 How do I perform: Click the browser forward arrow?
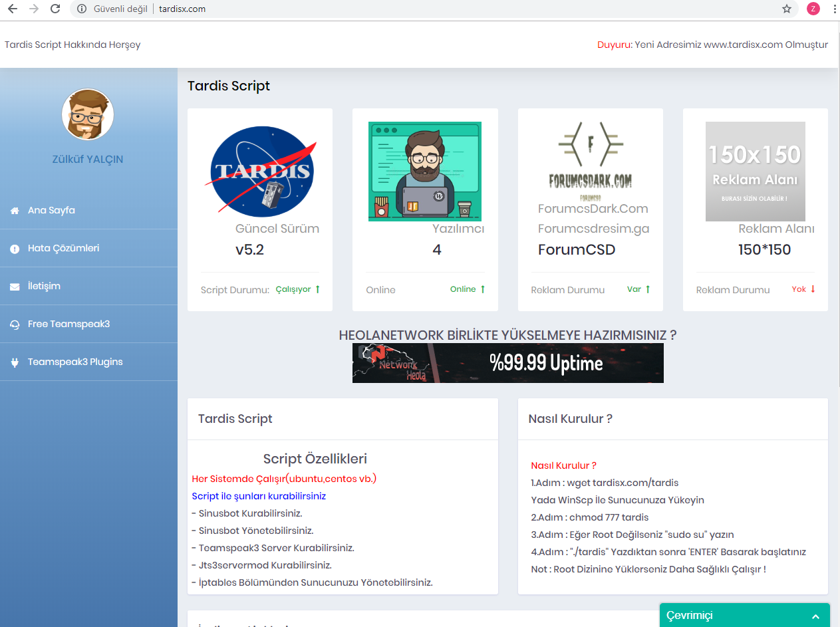(34, 9)
